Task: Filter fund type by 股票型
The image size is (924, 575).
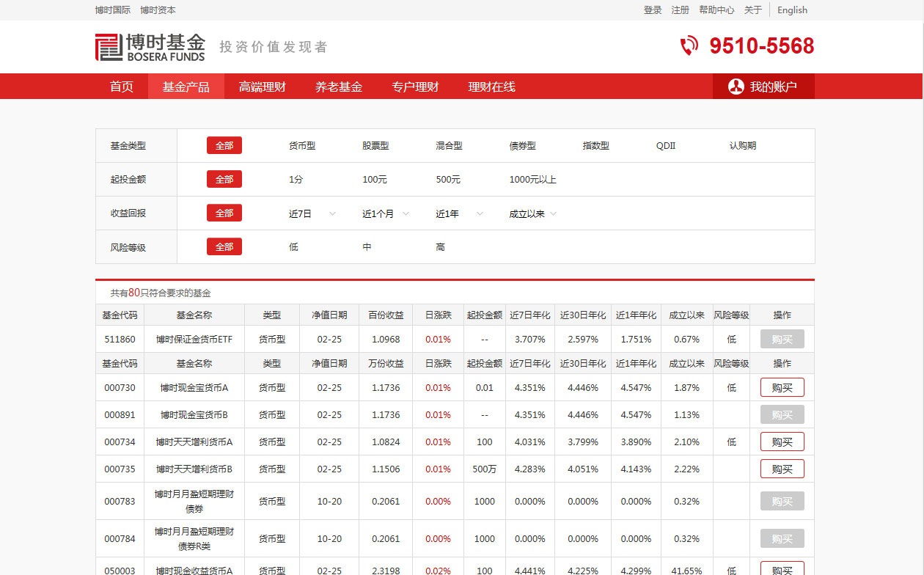Action: coord(375,146)
